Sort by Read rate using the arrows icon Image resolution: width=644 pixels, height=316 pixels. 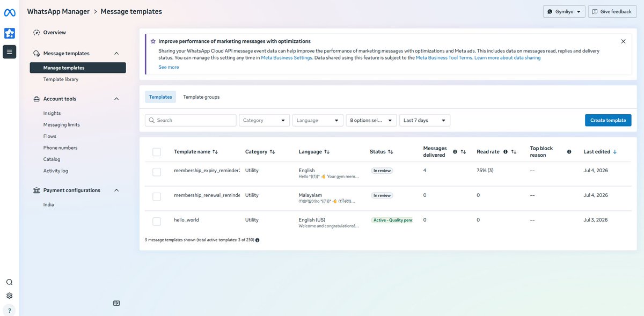514,152
